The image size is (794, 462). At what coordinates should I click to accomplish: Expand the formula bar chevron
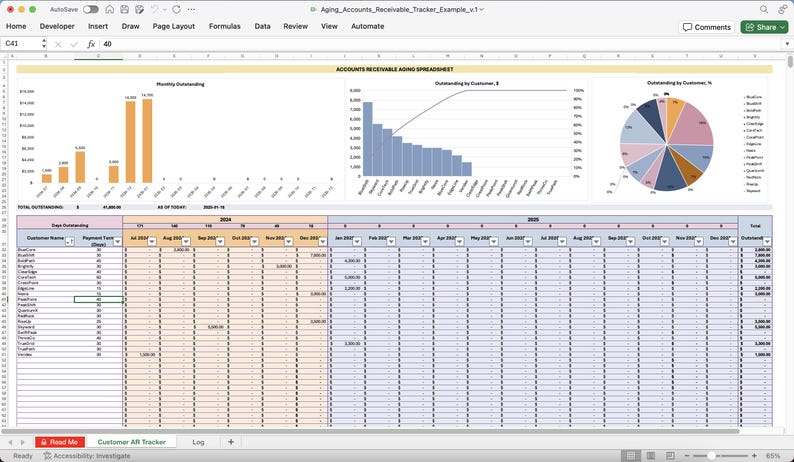[787, 44]
